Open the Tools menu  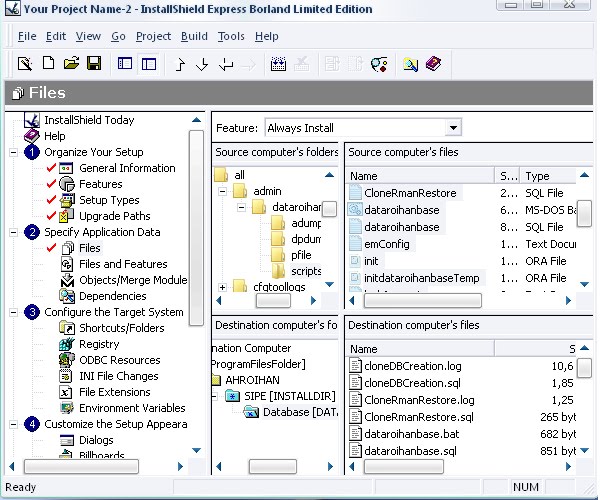pos(231,36)
